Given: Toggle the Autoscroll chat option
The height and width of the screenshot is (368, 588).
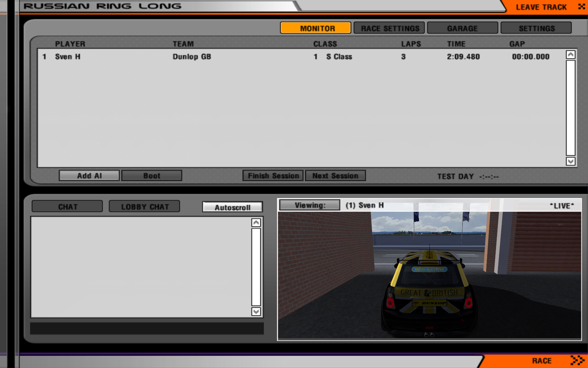Looking at the screenshot, I should point(232,207).
